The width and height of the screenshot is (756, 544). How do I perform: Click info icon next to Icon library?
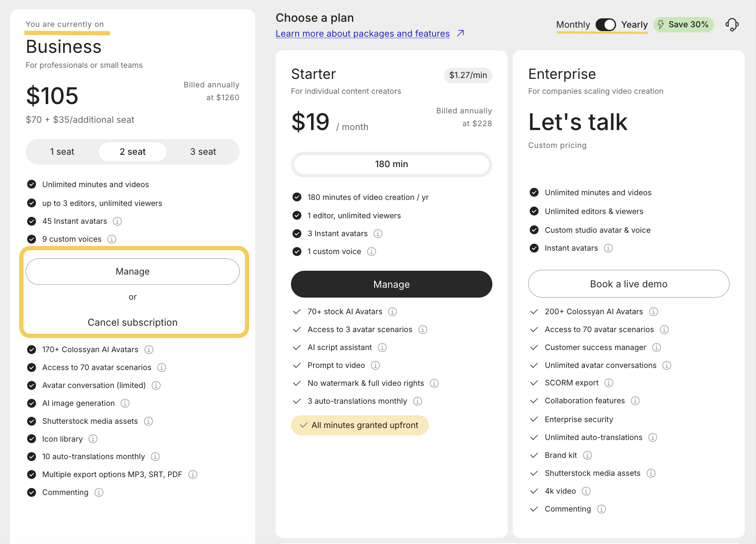pyautogui.click(x=93, y=439)
